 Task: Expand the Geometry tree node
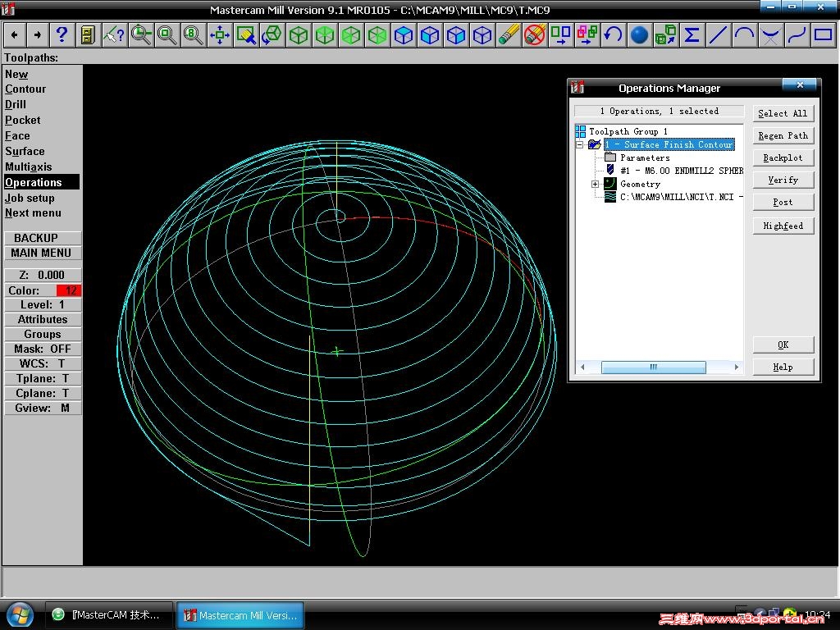(x=596, y=184)
